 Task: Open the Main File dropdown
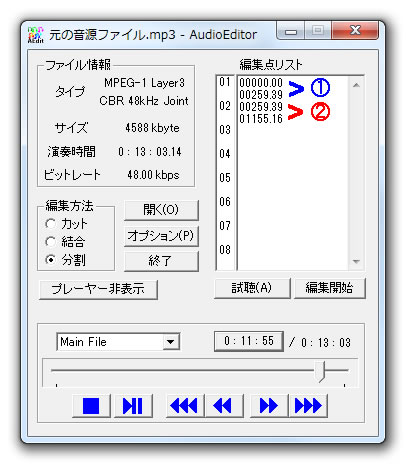171,342
